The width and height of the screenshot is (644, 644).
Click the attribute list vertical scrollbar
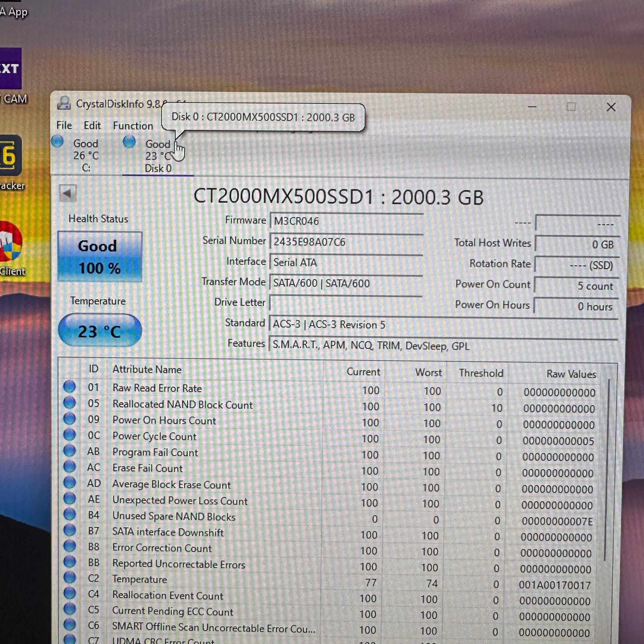[607, 470]
